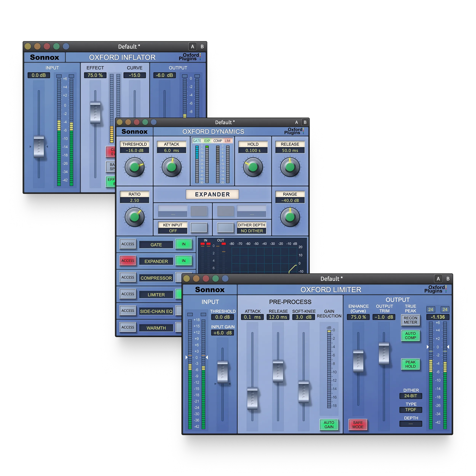Viewport: 476px width, 476px height.
Task: Click the Inflator Output -6.0 dB field
Action: (164, 75)
